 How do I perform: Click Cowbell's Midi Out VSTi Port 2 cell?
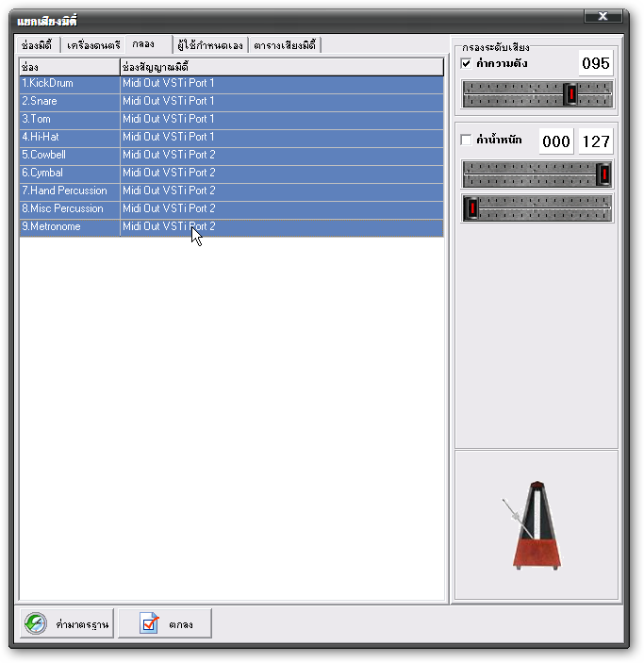coord(282,155)
